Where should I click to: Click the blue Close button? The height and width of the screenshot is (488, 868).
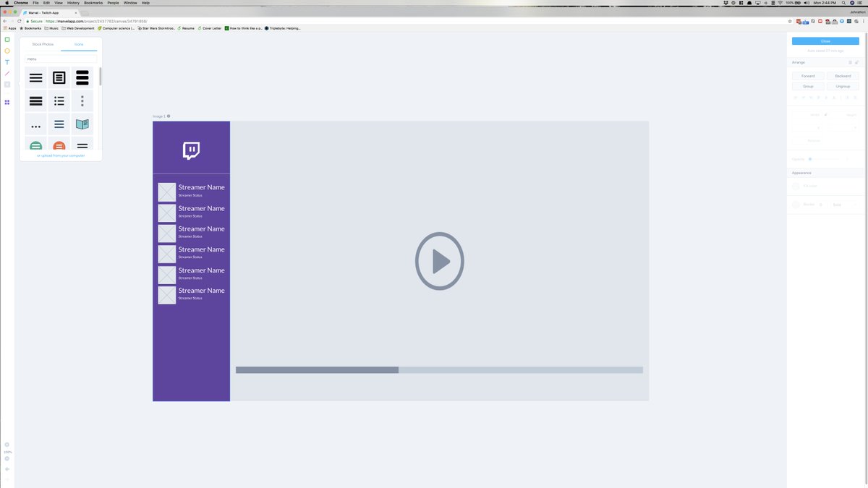click(825, 41)
